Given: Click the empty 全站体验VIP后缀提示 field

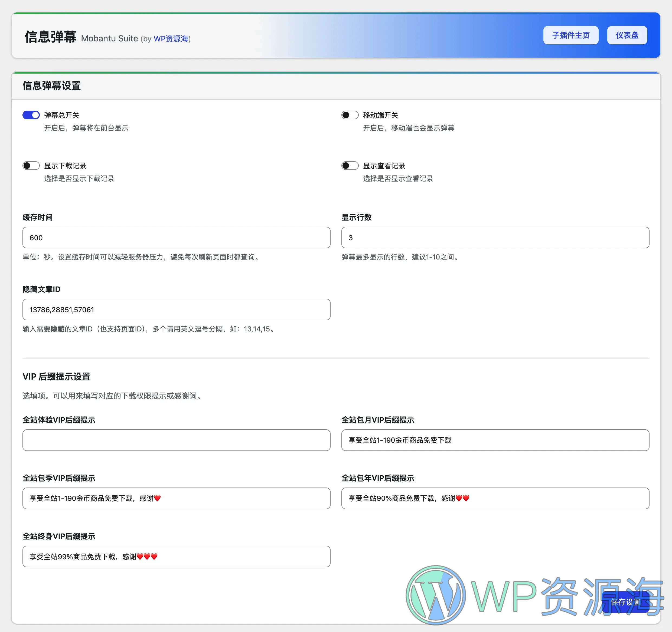Looking at the screenshot, I should coord(176,440).
